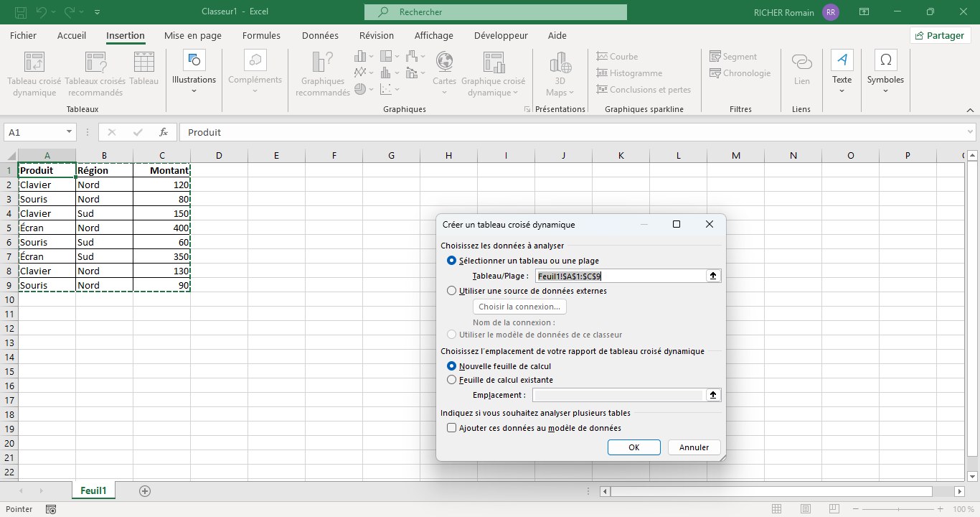Click the vertical scrollbar down arrow

click(972, 476)
